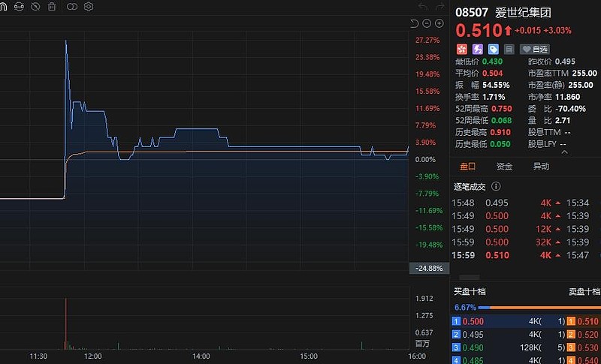The height and width of the screenshot is (364, 601).
Task: Select bid level 1 at 0.500
Action: pyautogui.click(x=509, y=321)
